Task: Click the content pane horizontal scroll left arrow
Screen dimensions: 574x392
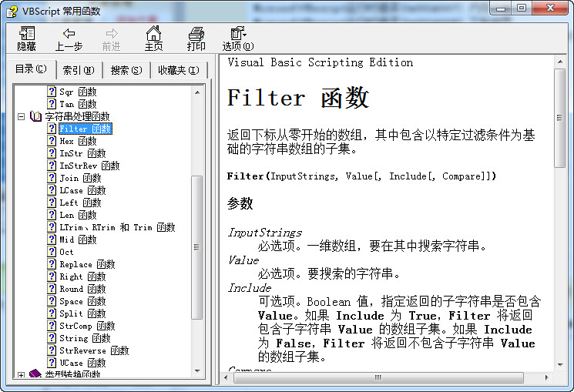Action: (x=226, y=377)
